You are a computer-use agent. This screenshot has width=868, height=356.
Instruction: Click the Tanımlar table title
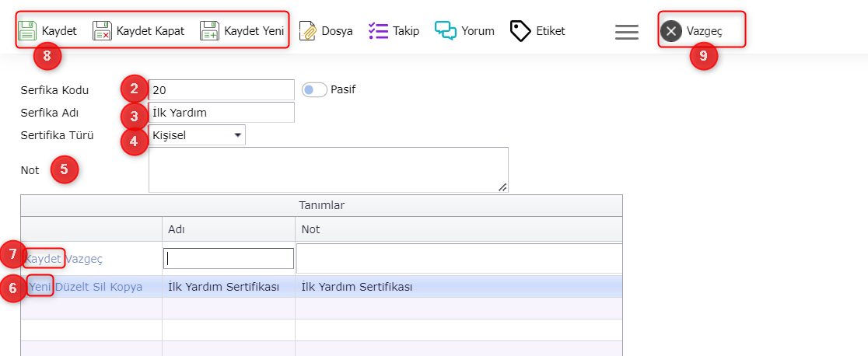pos(322,205)
